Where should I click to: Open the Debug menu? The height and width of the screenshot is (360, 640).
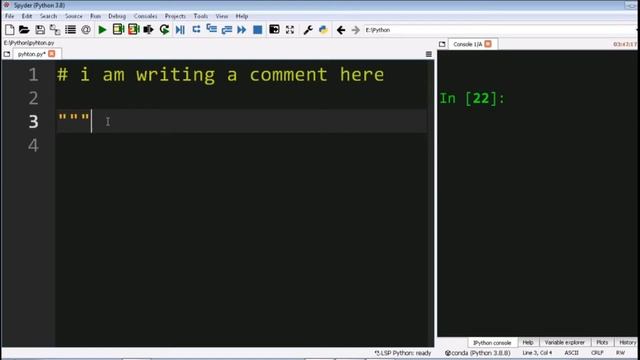click(x=117, y=16)
